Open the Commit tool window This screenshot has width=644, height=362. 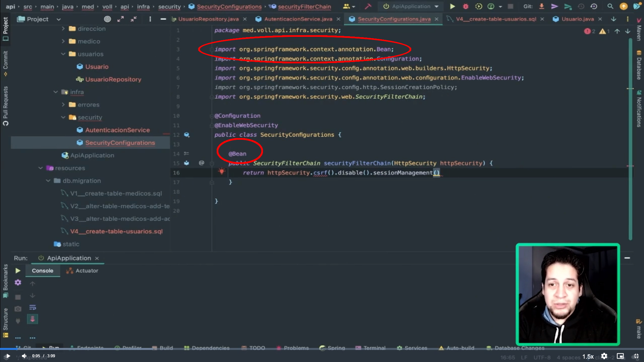(5, 64)
